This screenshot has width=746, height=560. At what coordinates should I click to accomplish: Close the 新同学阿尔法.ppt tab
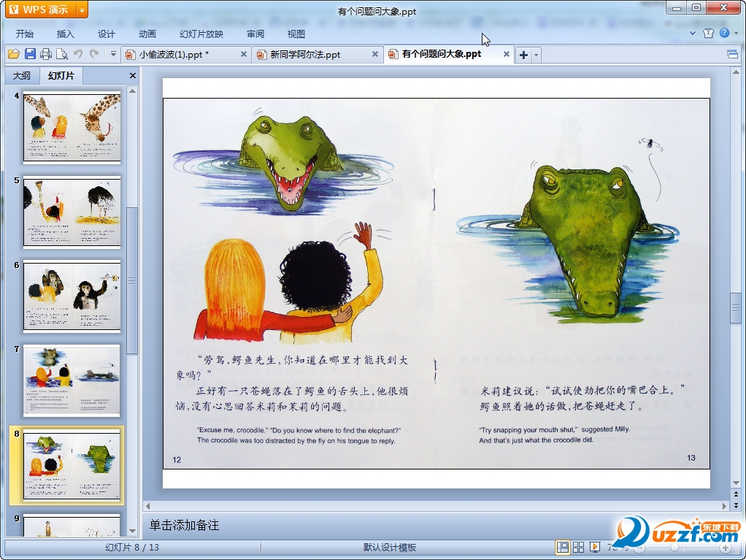[375, 54]
